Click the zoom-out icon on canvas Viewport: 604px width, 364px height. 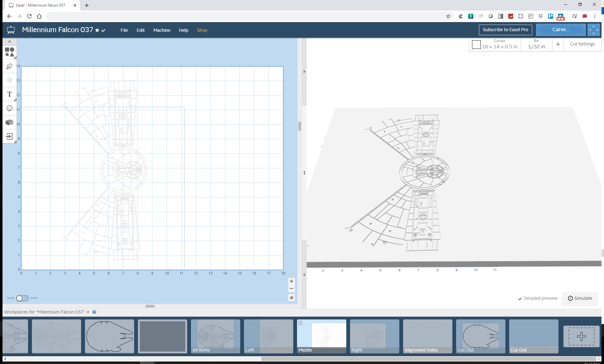[292, 288]
